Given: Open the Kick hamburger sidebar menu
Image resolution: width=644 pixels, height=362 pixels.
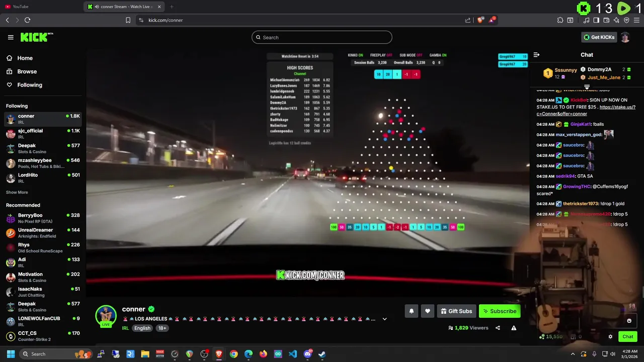Looking at the screenshot, I should 11,37.
